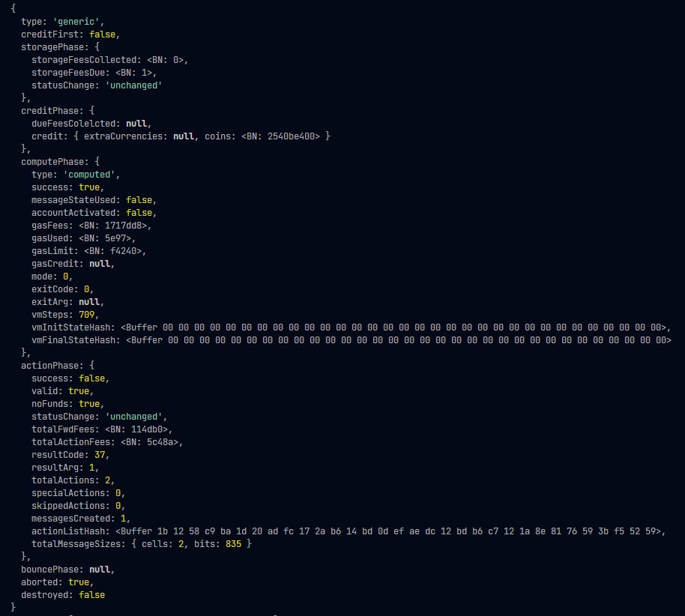Select valid: true line

(x=62, y=391)
